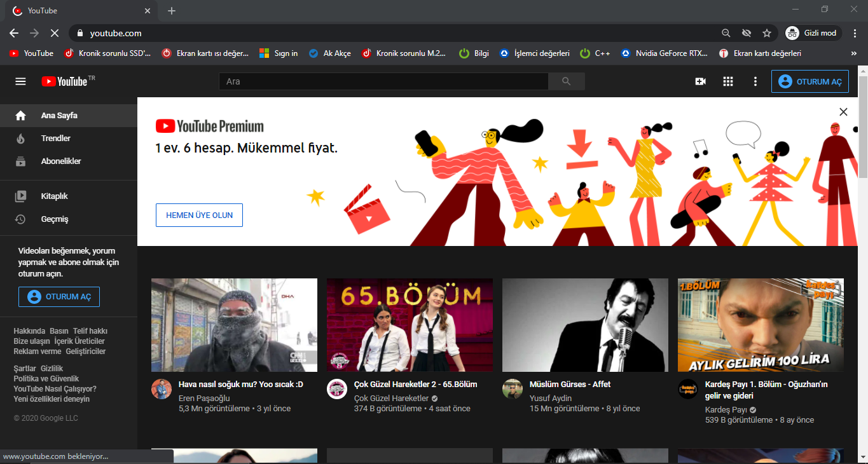
Task: Click the browser back arrow
Action: coord(14,33)
